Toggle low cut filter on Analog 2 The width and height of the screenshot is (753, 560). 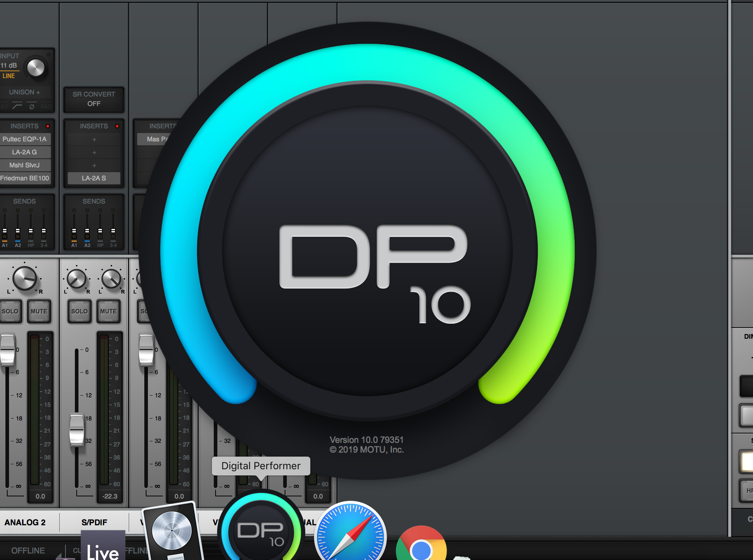(x=17, y=106)
